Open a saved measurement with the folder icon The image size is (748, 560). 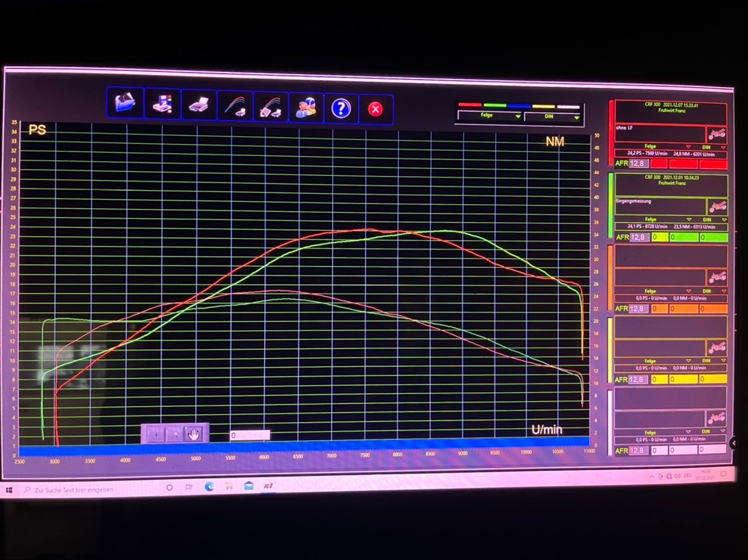coord(125,104)
